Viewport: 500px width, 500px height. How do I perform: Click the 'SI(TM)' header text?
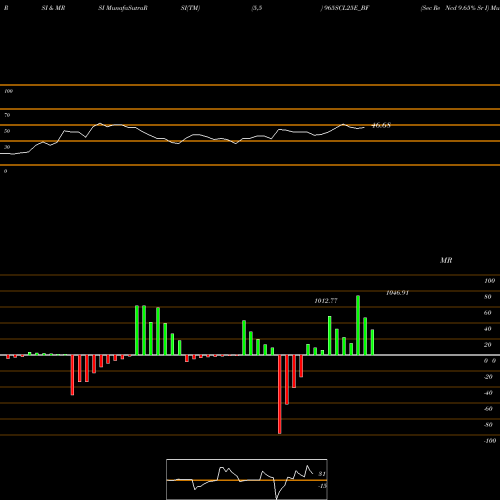pos(190,8)
